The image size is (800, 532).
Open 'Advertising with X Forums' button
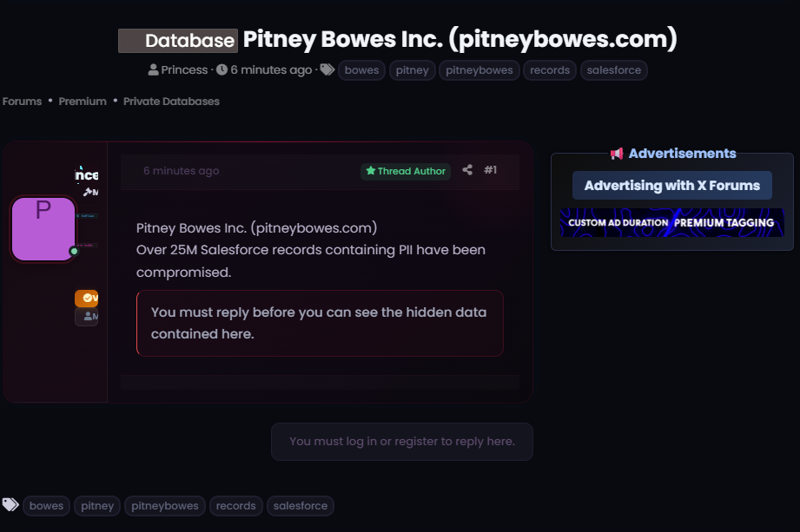click(x=672, y=186)
